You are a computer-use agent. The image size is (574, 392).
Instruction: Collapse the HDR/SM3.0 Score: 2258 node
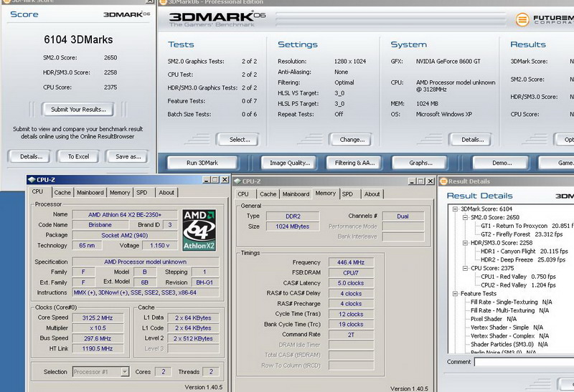[465, 243]
